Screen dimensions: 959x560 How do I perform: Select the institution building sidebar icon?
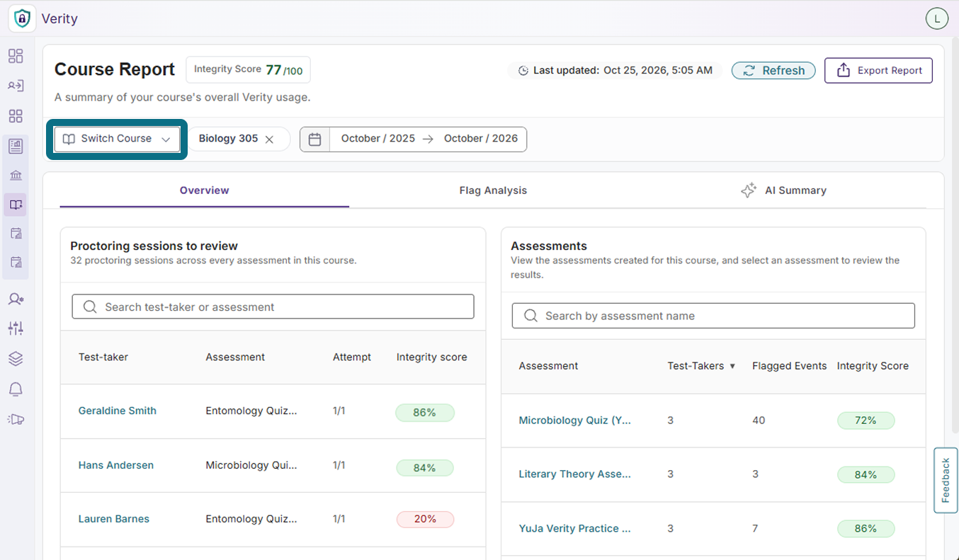16,176
